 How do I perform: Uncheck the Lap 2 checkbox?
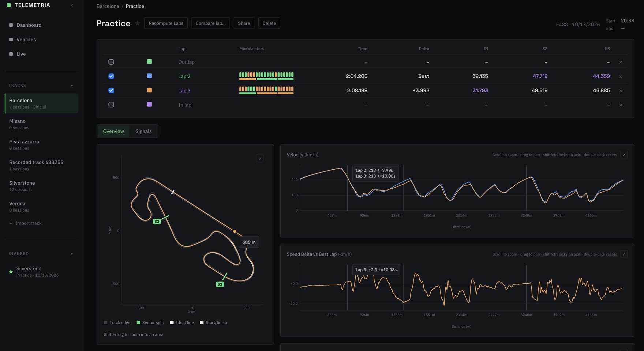click(111, 76)
